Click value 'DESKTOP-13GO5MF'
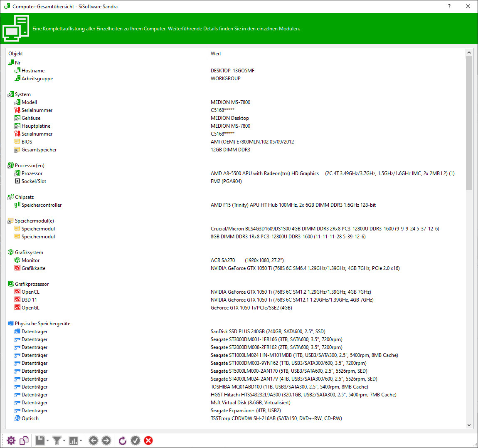Screen dimensions: 478x448 click(233, 70)
